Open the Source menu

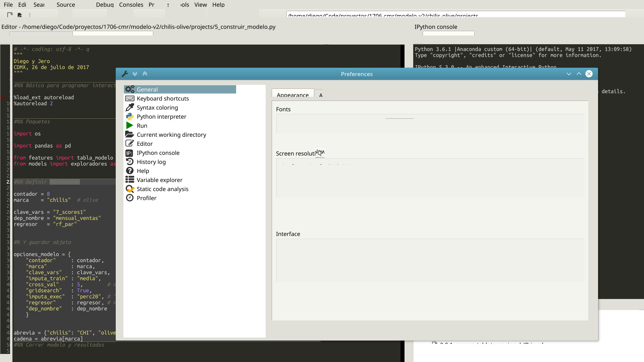click(66, 5)
